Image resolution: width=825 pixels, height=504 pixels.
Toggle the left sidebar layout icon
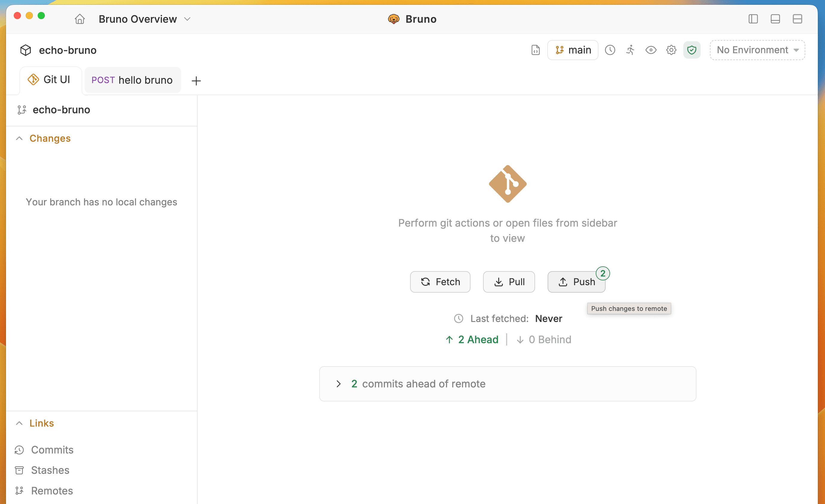pyautogui.click(x=753, y=19)
